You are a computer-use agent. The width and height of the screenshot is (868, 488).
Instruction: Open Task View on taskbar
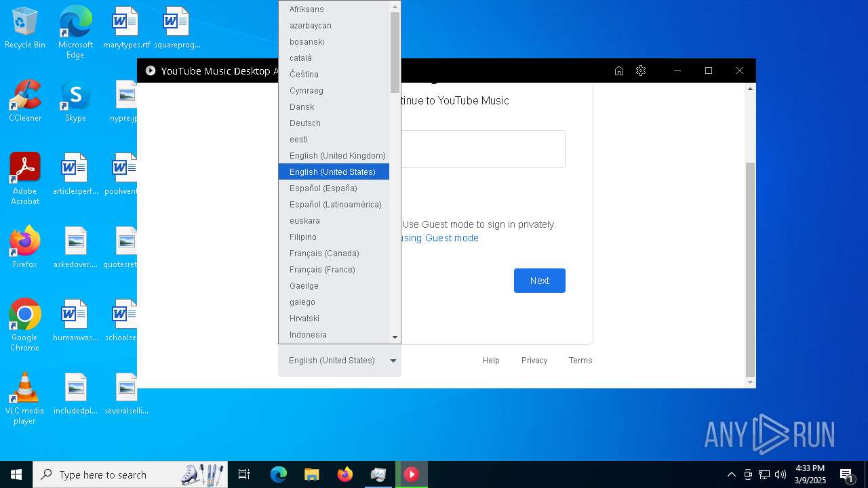(244, 474)
